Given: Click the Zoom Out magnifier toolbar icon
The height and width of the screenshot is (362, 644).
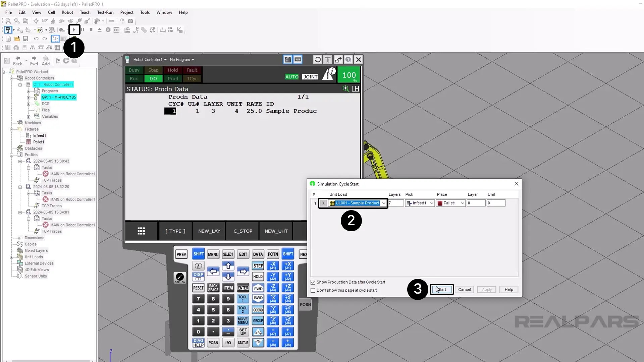Looking at the screenshot, I should [x=16, y=21].
